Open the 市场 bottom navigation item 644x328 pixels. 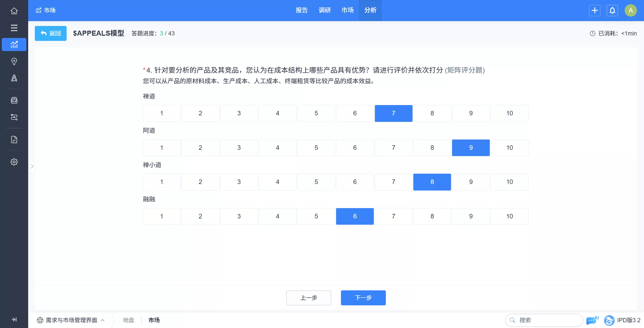click(x=154, y=320)
